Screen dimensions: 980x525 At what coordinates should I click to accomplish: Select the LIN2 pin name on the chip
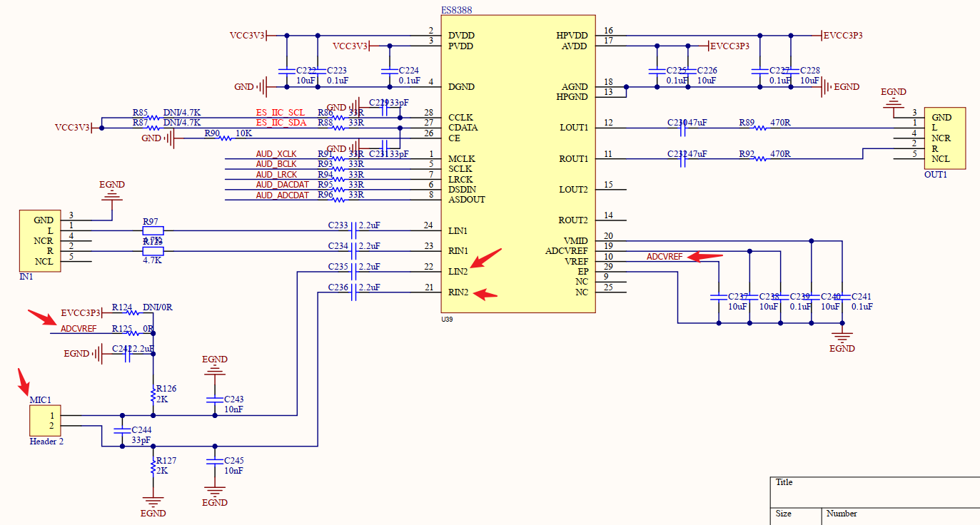[458, 272]
